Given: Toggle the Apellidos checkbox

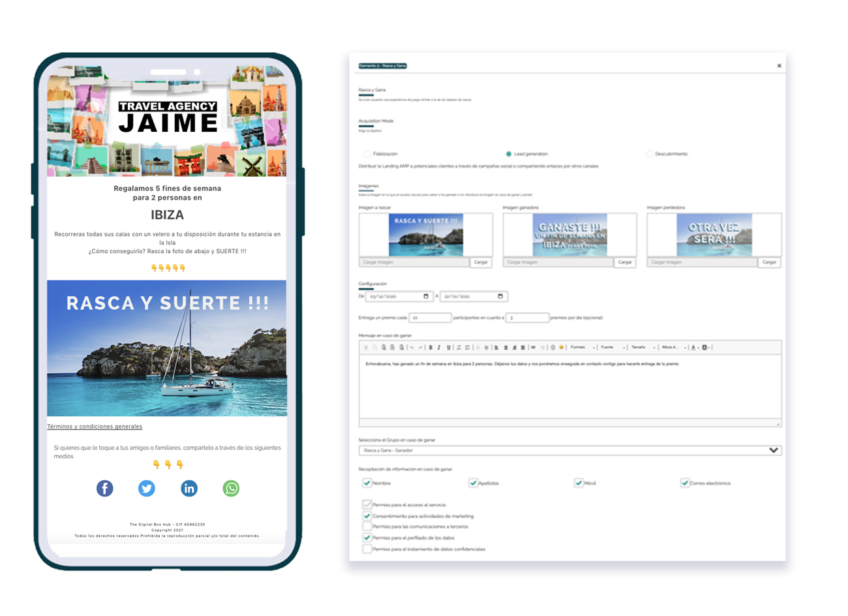Looking at the screenshot, I should (473, 483).
